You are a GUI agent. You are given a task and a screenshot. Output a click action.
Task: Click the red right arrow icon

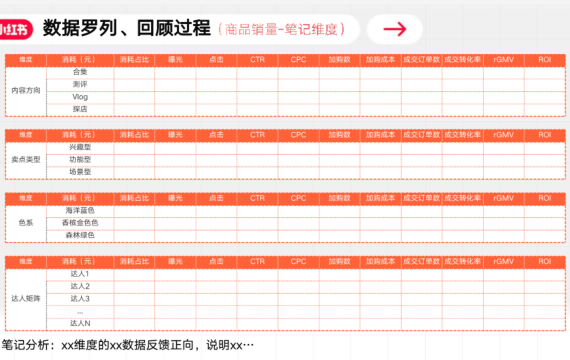pos(395,29)
